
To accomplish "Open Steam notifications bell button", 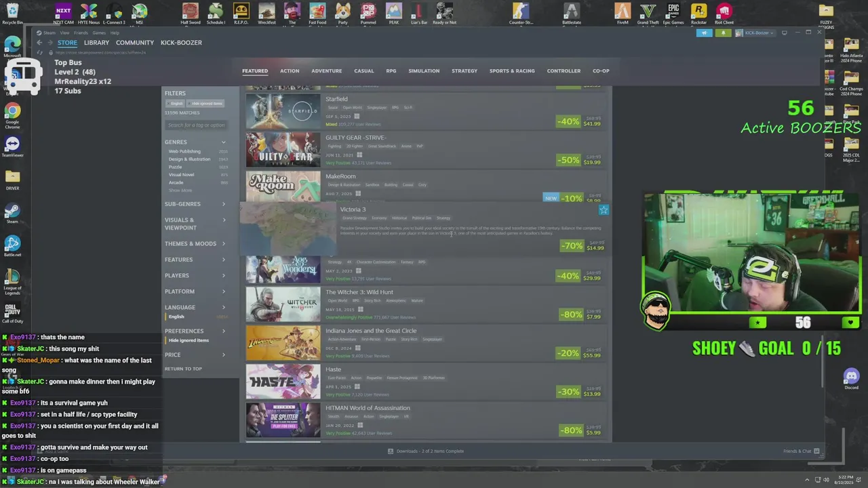I will click(x=723, y=33).
